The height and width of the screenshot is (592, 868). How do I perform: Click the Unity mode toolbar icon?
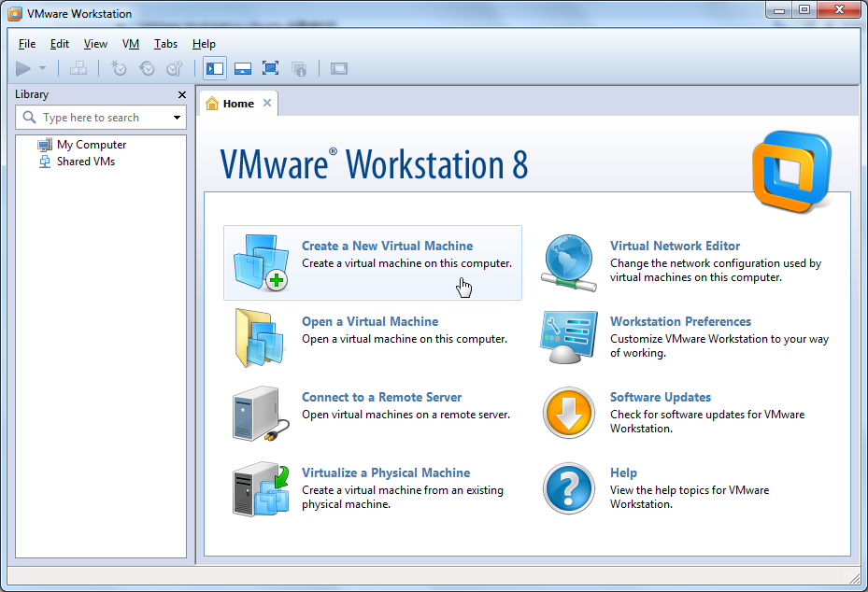tap(299, 68)
